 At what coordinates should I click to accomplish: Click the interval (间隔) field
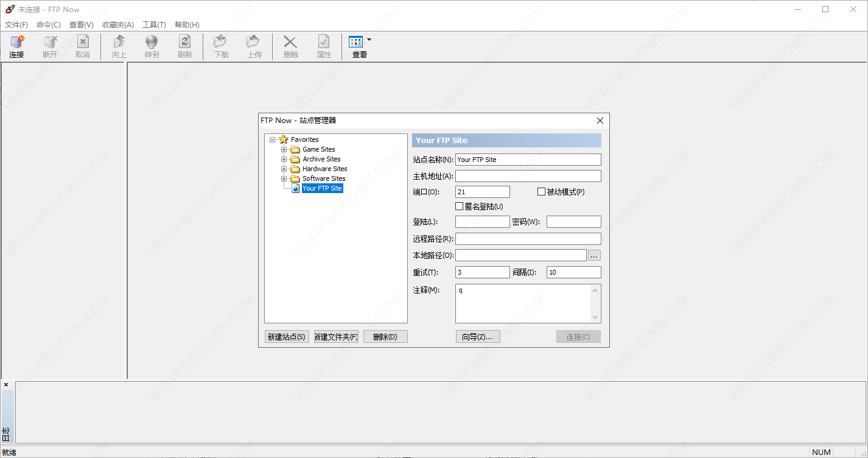tap(574, 272)
